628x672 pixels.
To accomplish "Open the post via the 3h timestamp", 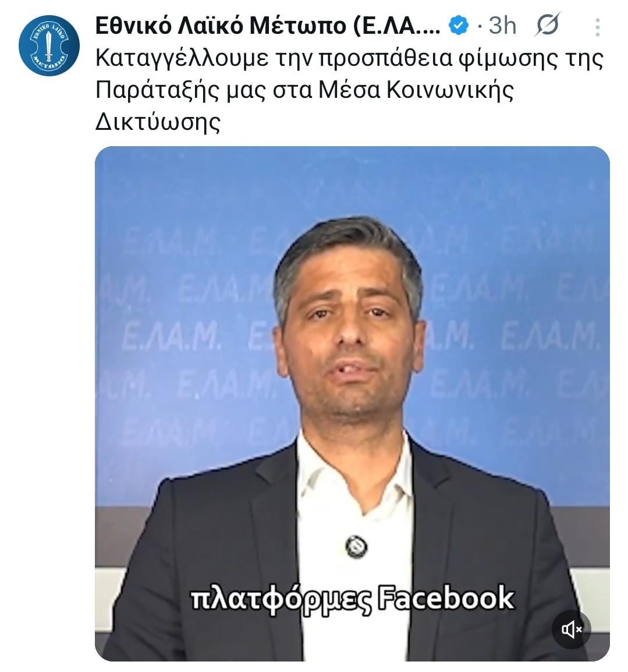I will coord(502,26).
